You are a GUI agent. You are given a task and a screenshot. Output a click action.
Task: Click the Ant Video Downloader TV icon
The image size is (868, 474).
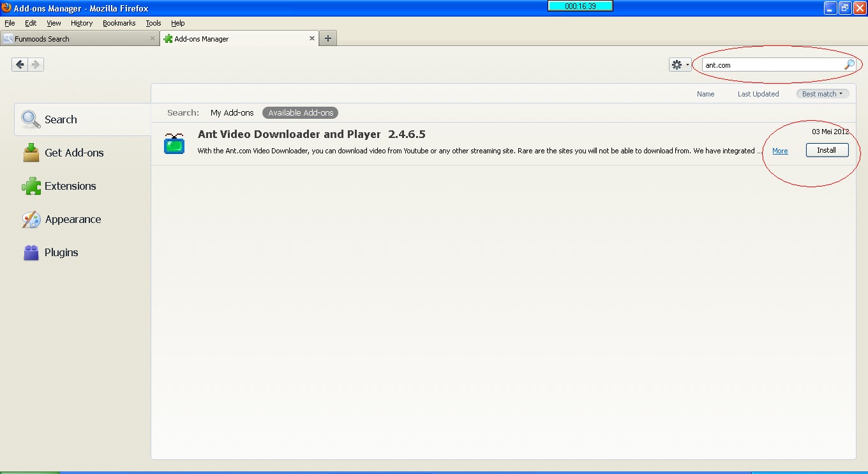[x=174, y=144]
